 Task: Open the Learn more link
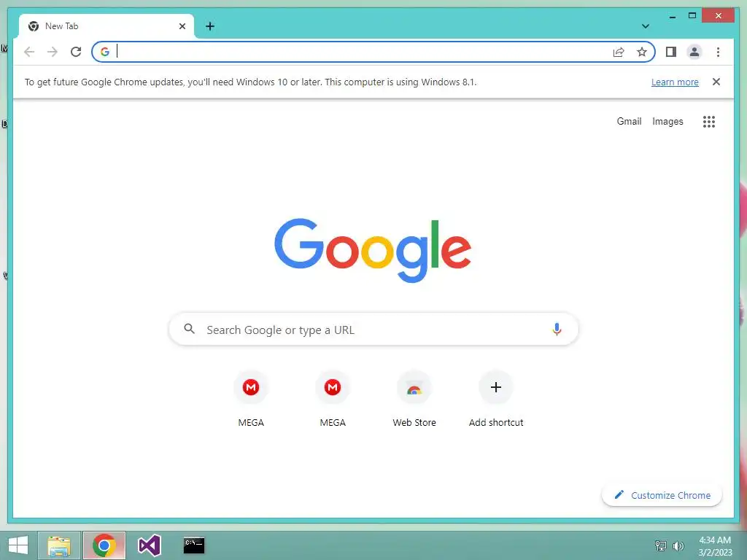(x=675, y=82)
